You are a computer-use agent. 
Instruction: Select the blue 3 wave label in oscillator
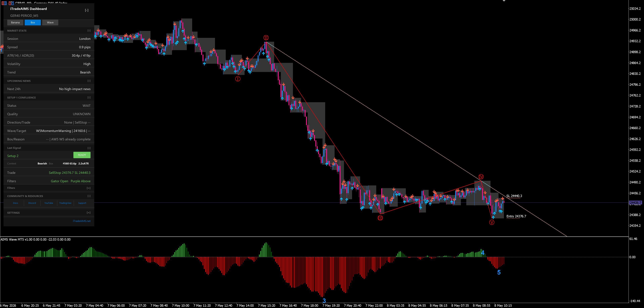(324, 300)
